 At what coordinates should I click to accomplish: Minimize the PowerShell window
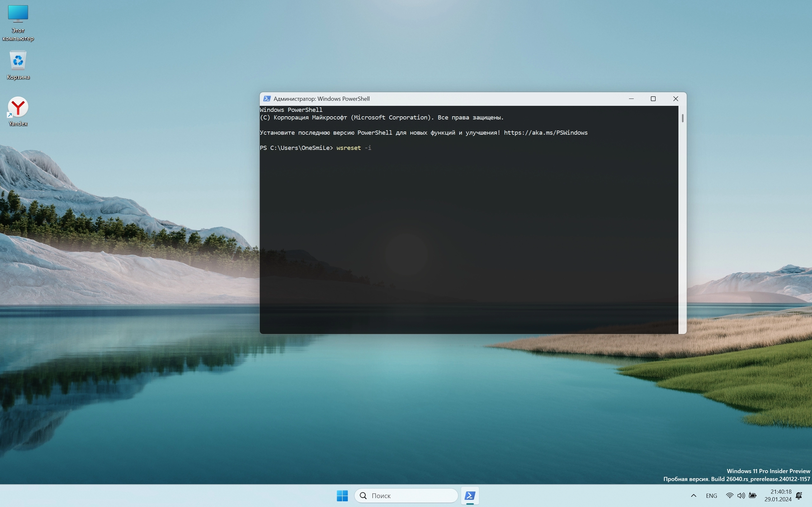pyautogui.click(x=631, y=99)
